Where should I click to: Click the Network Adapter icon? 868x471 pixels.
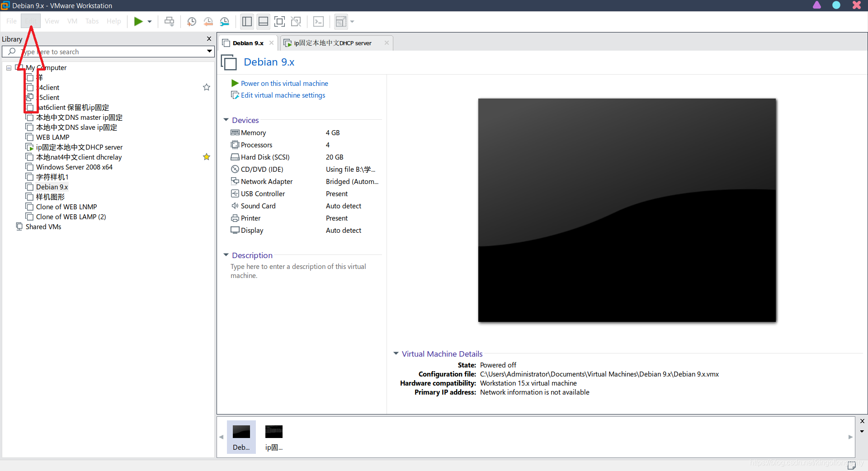235,181
